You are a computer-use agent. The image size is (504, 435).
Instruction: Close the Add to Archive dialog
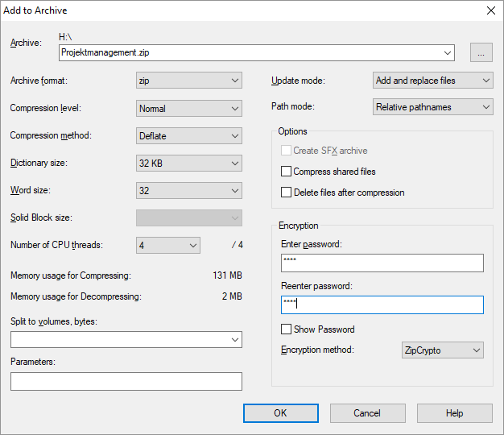tap(490, 10)
